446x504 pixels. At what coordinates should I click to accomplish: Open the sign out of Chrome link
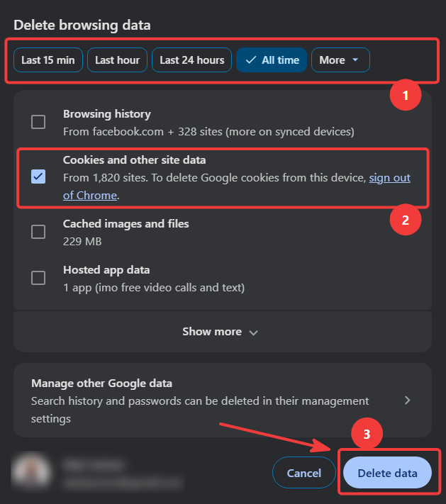[x=389, y=178]
